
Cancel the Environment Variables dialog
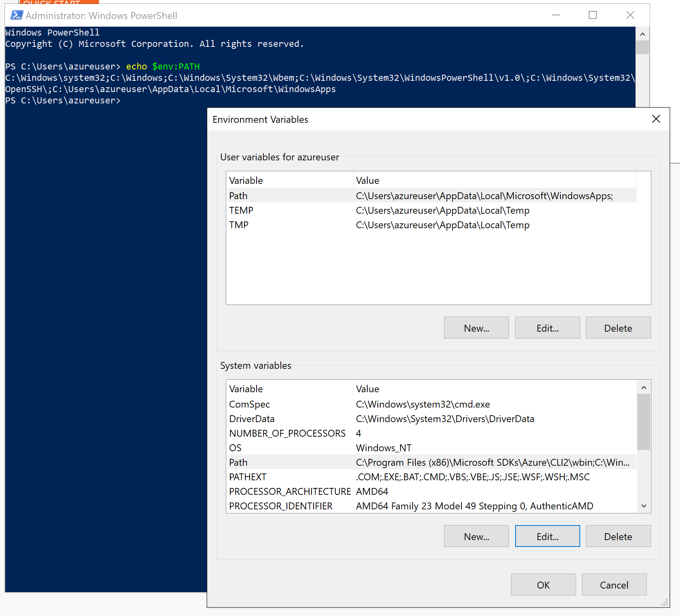tap(614, 584)
